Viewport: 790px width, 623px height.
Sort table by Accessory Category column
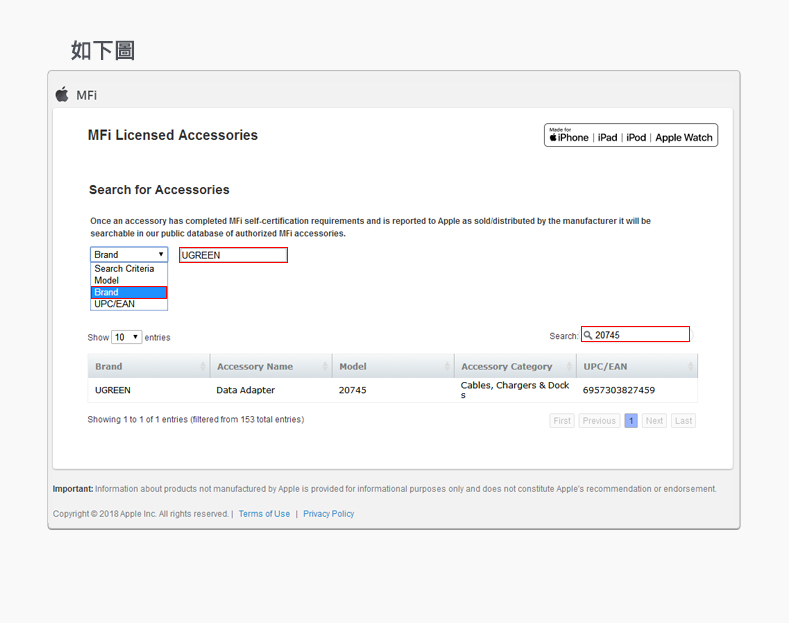514,367
